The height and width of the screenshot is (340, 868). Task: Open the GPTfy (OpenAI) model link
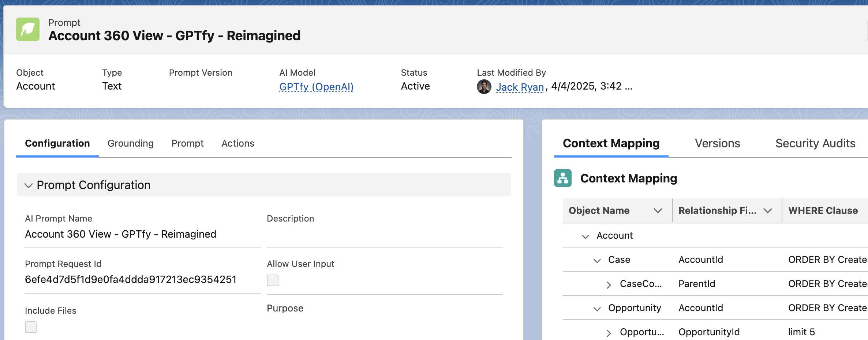click(x=316, y=87)
